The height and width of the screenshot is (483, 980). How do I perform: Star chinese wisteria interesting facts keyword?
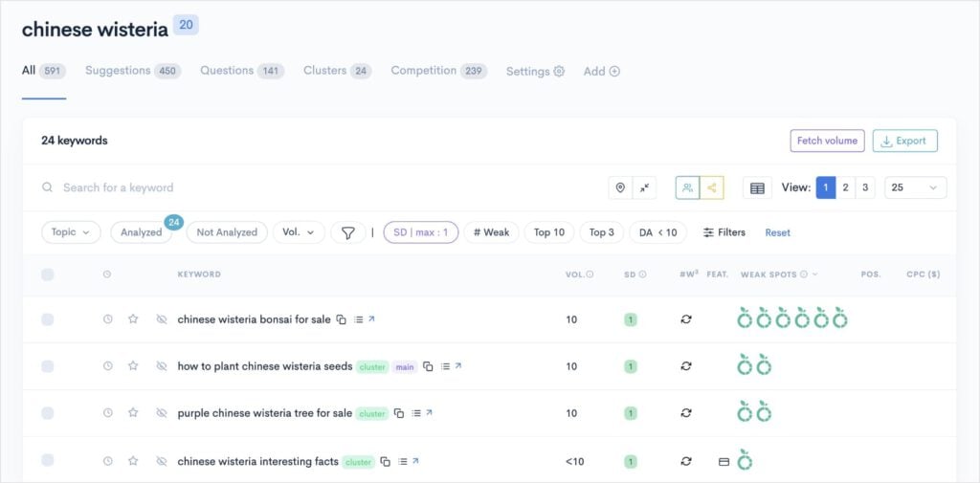click(x=133, y=461)
